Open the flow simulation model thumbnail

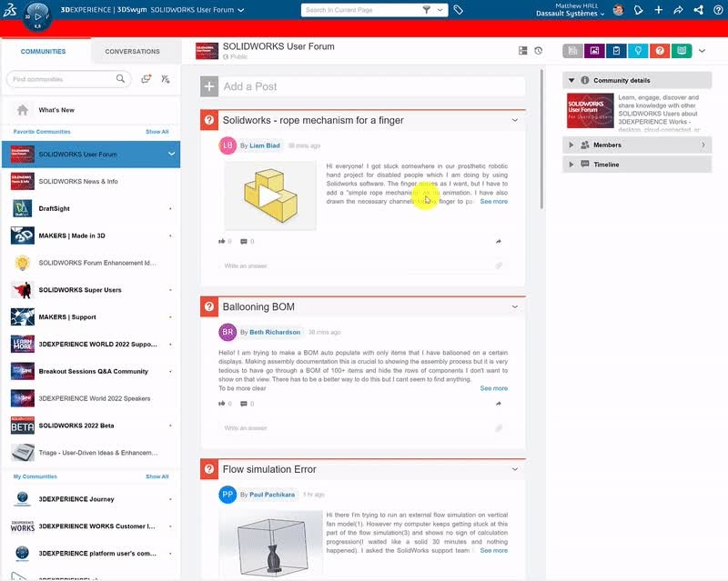[270, 544]
